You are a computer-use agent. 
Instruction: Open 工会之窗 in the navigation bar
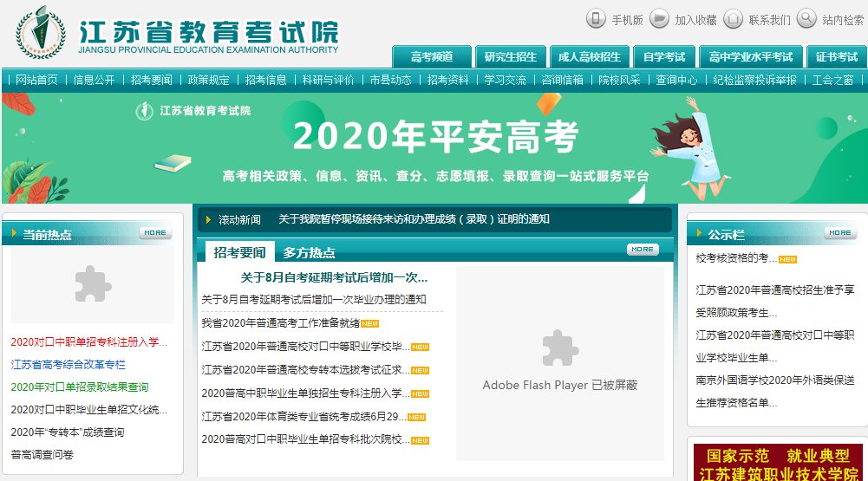(x=833, y=81)
